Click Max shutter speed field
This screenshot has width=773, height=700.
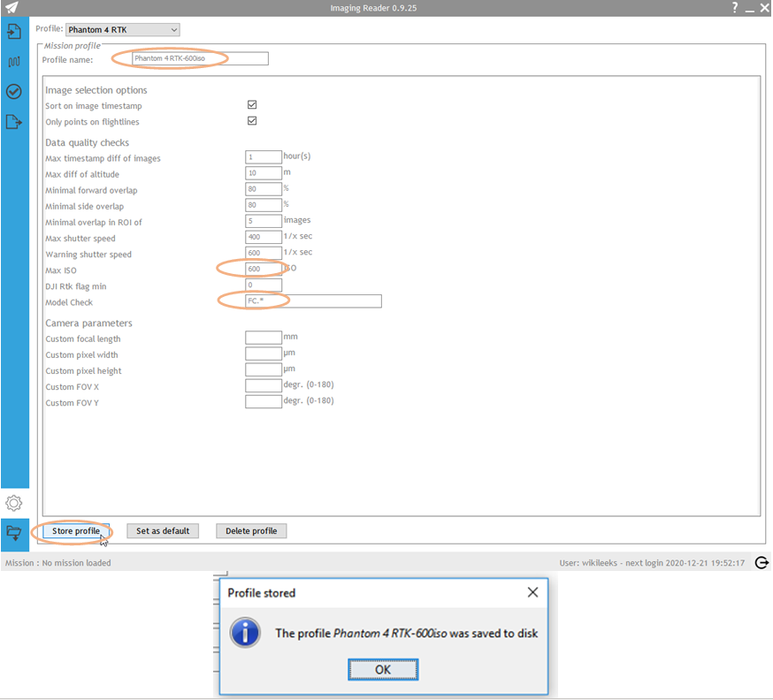click(x=264, y=237)
